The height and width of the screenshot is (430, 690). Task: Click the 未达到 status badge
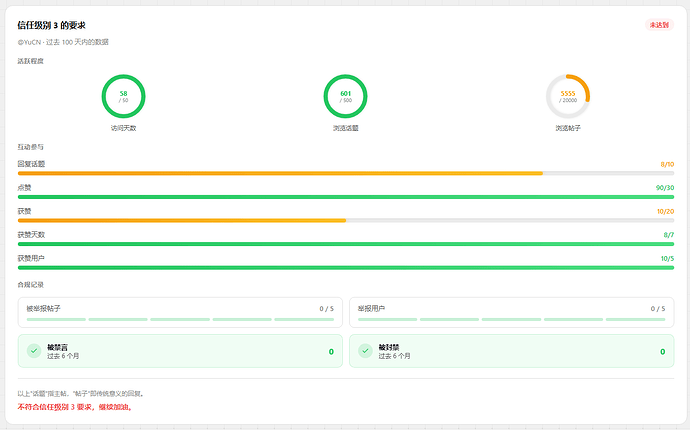point(659,25)
